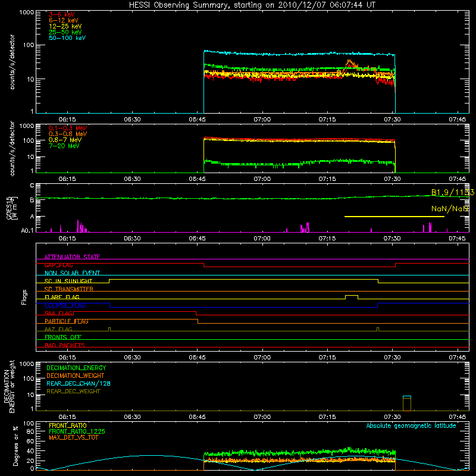Select the BAD_PACKETS flag label

point(65,345)
